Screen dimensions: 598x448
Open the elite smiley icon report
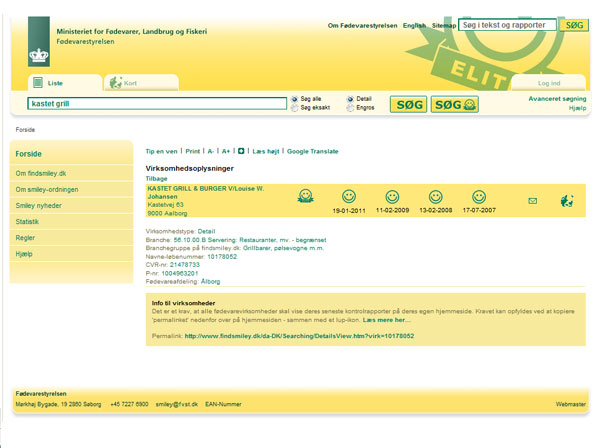coord(305,196)
